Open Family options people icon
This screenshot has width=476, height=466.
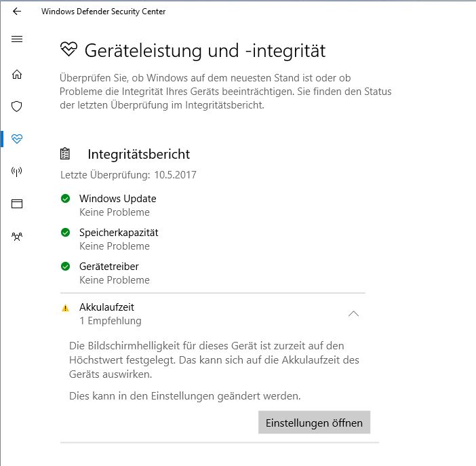click(x=17, y=236)
